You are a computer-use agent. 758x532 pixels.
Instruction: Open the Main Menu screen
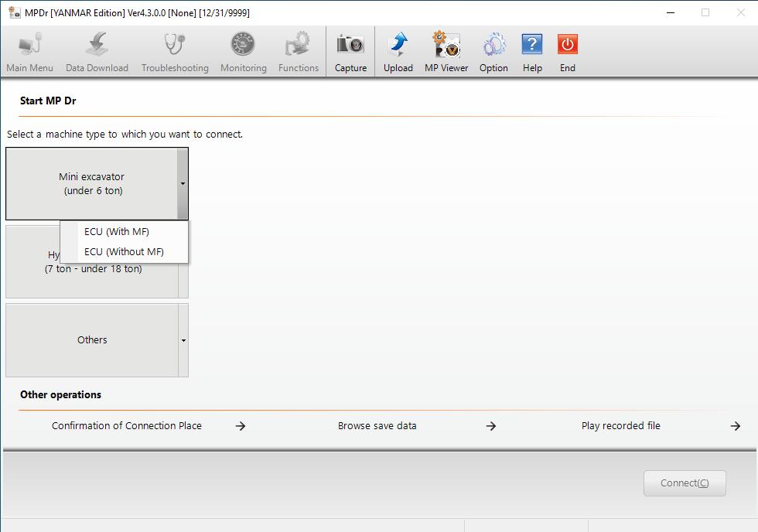coord(29,48)
